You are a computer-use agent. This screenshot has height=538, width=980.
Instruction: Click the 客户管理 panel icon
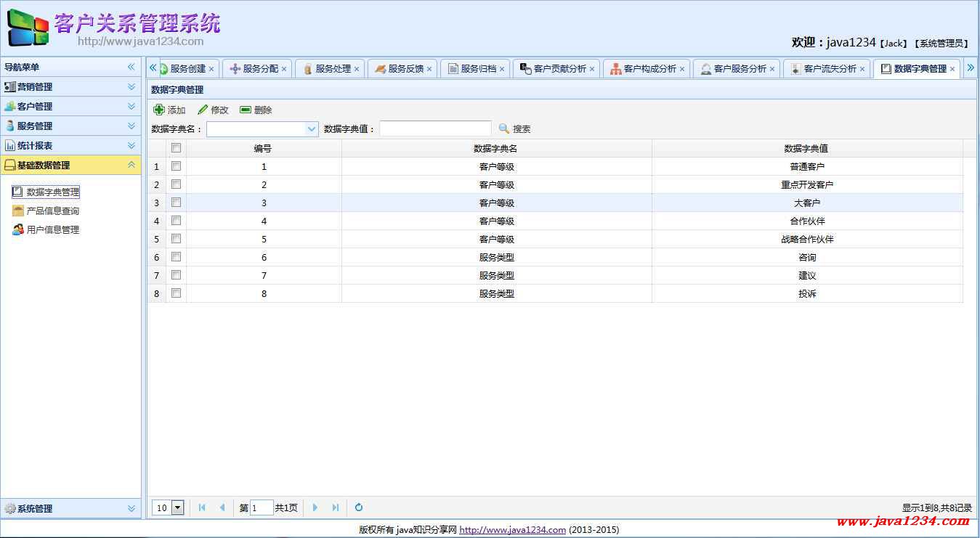tap(9, 106)
